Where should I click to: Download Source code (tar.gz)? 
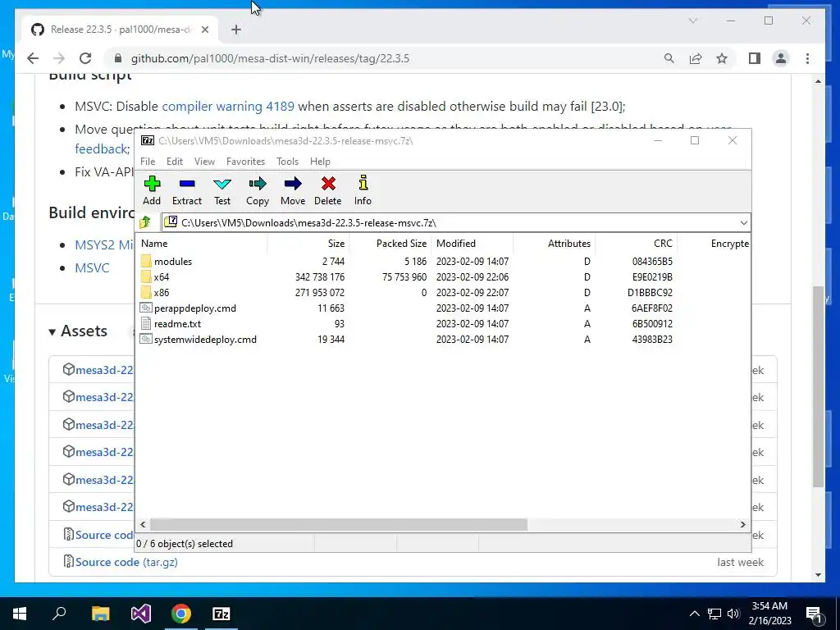pos(126,562)
